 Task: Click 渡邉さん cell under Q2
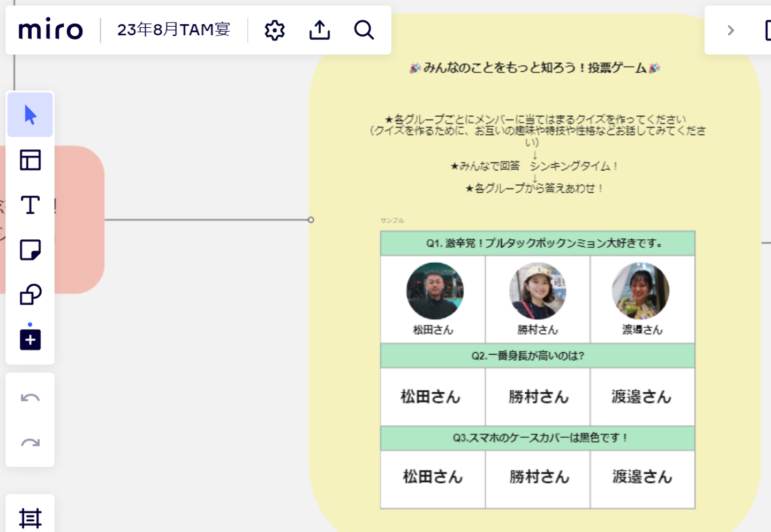642,397
